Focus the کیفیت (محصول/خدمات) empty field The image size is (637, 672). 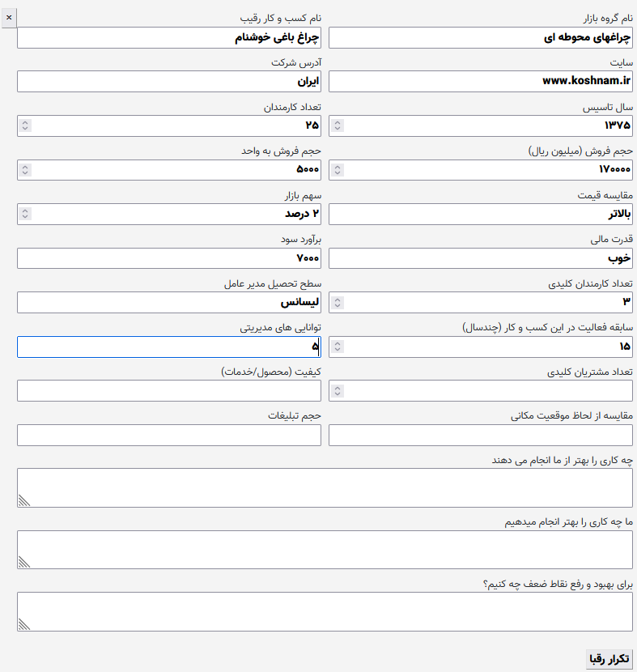(x=169, y=391)
